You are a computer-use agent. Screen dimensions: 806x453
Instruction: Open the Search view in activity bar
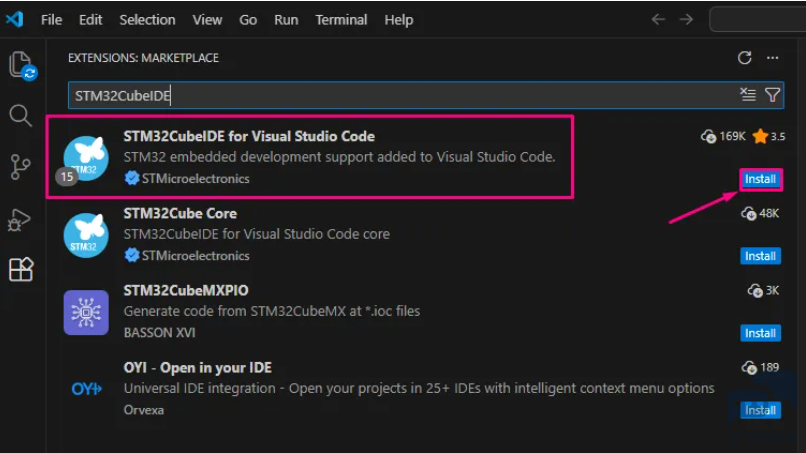click(x=21, y=116)
